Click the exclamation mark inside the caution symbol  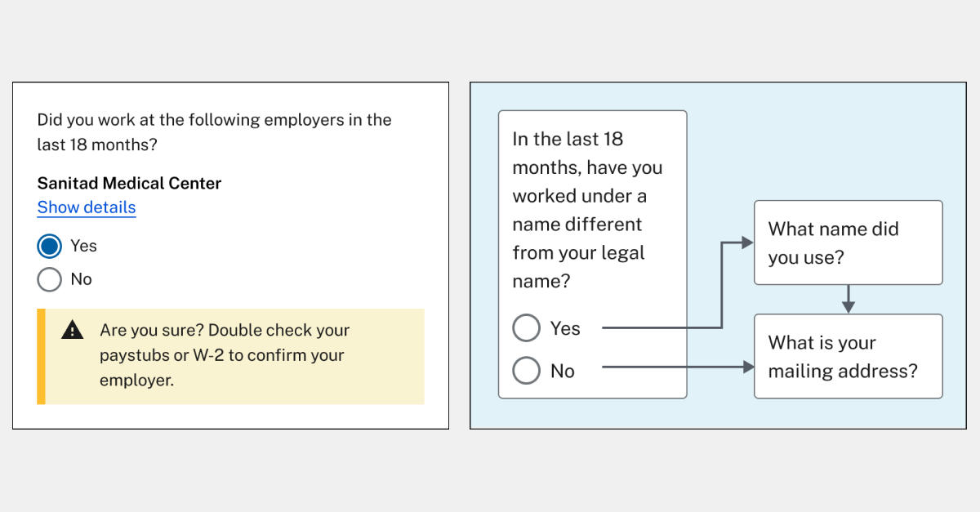pos(73,330)
